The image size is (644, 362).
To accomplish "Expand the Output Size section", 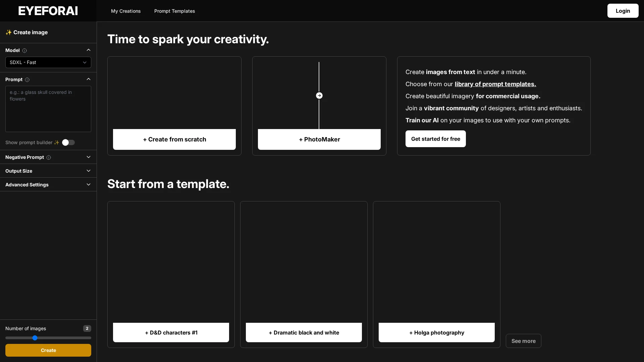I will click(x=88, y=171).
